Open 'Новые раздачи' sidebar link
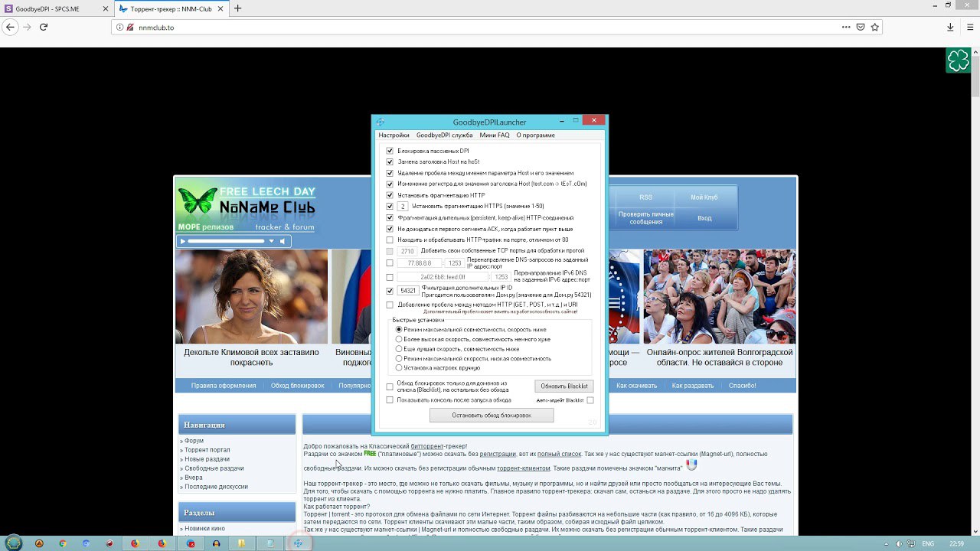980x551 pixels. 207,459
